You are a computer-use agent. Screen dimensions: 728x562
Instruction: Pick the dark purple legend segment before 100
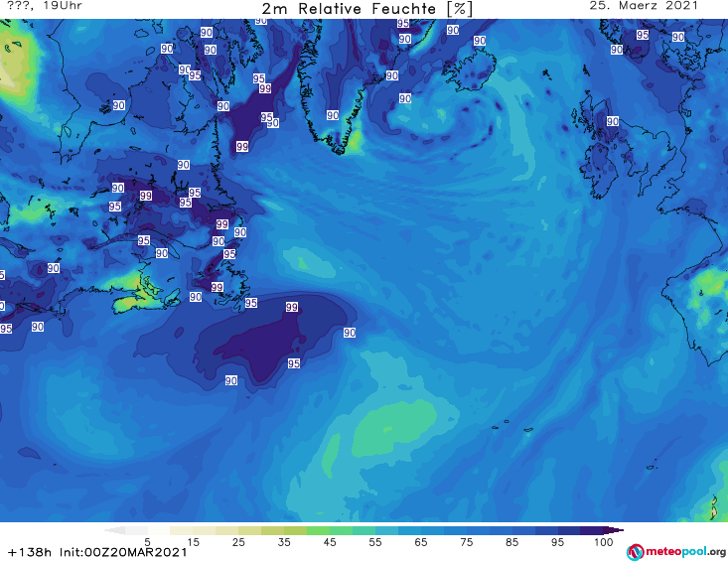coord(592,530)
